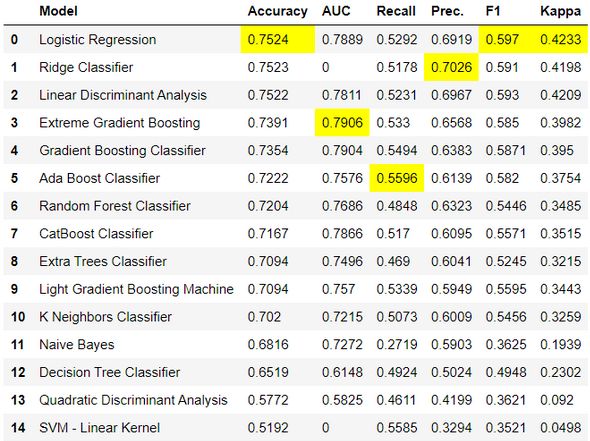
Task: Click CatBoost Classifier model name
Action: click(96, 234)
